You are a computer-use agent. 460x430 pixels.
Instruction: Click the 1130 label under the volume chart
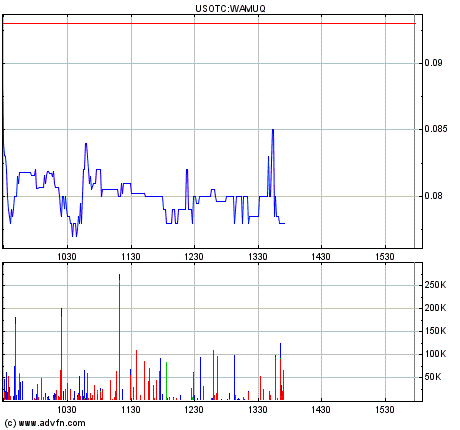(x=131, y=409)
